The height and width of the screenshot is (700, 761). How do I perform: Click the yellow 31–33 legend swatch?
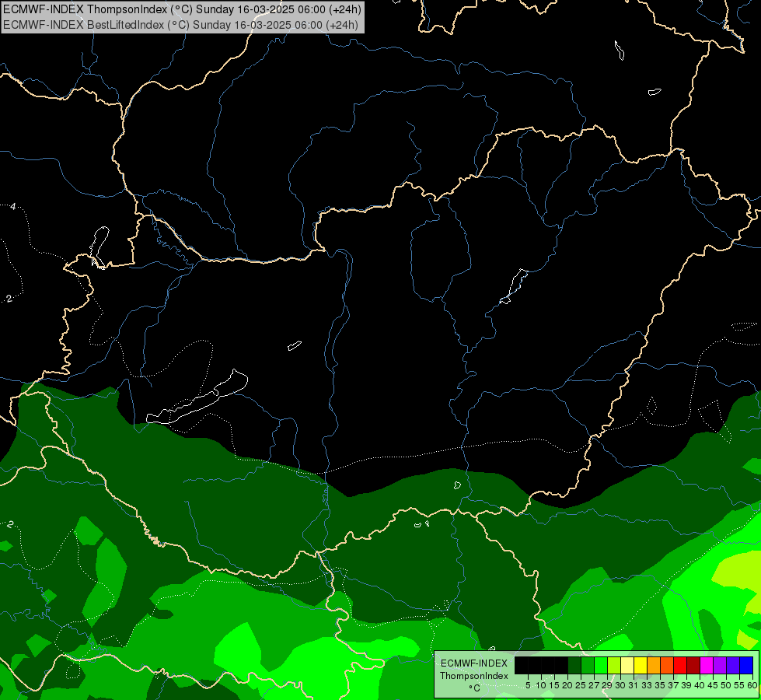[x=641, y=665]
